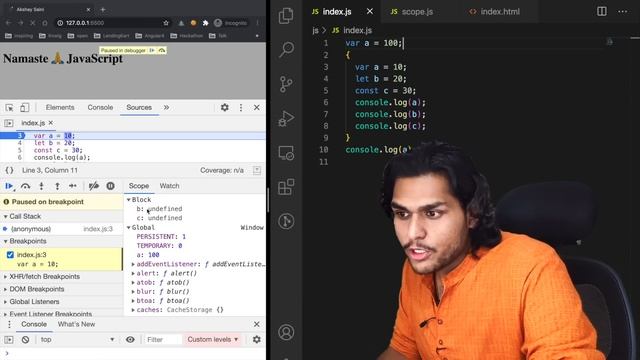The width and height of the screenshot is (640, 360).
Task: Collapse the Breakpoints section
Action: click(6, 241)
